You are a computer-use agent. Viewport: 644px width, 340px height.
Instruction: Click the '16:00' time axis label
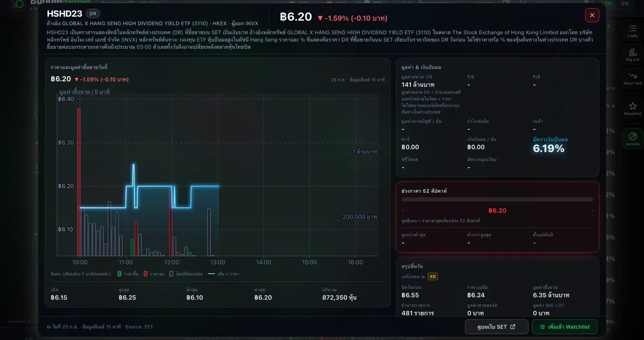tap(355, 262)
